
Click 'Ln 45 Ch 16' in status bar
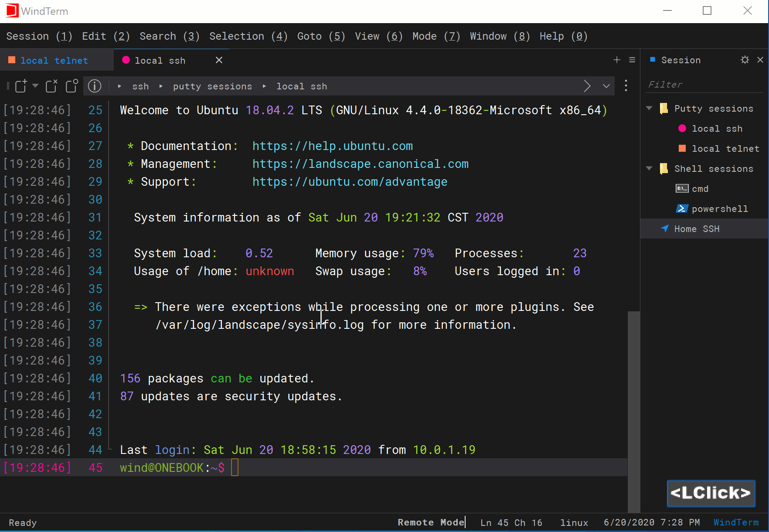(x=511, y=522)
